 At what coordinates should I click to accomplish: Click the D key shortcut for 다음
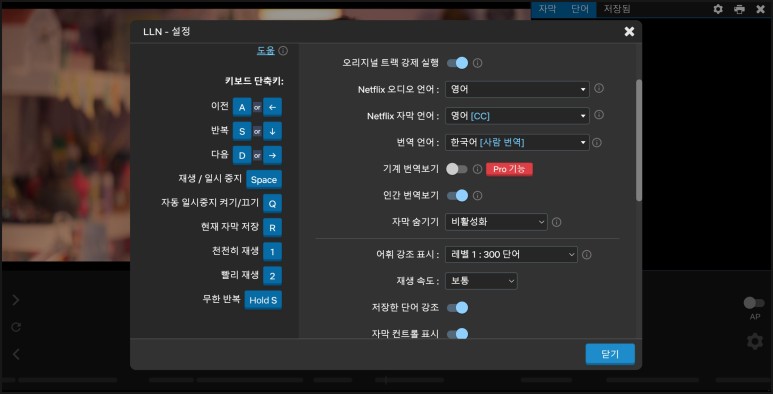pyautogui.click(x=242, y=155)
